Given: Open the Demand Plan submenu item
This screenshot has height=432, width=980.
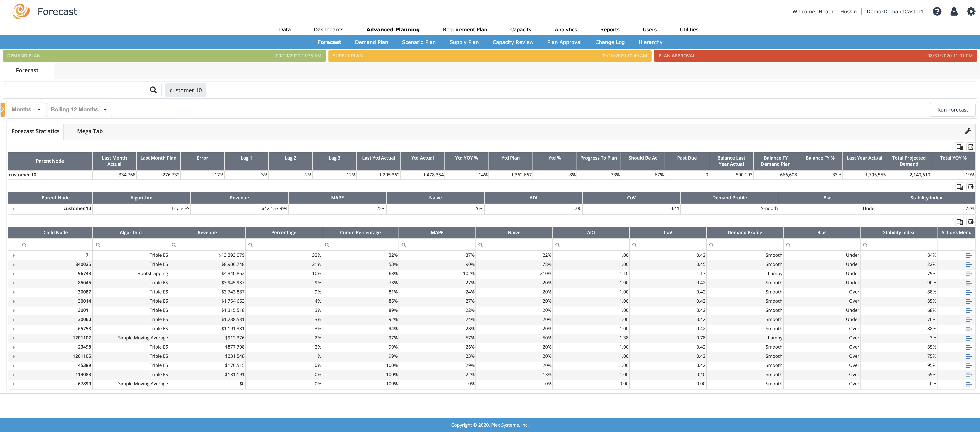Looking at the screenshot, I should pyautogui.click(x=371, y=42).
